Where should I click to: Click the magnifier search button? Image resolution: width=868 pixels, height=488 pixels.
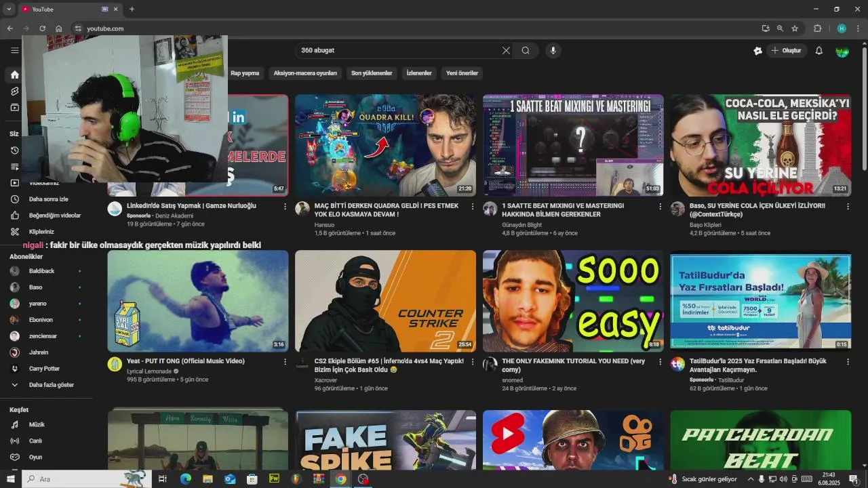pyautogui.click(x=526, y=50)
